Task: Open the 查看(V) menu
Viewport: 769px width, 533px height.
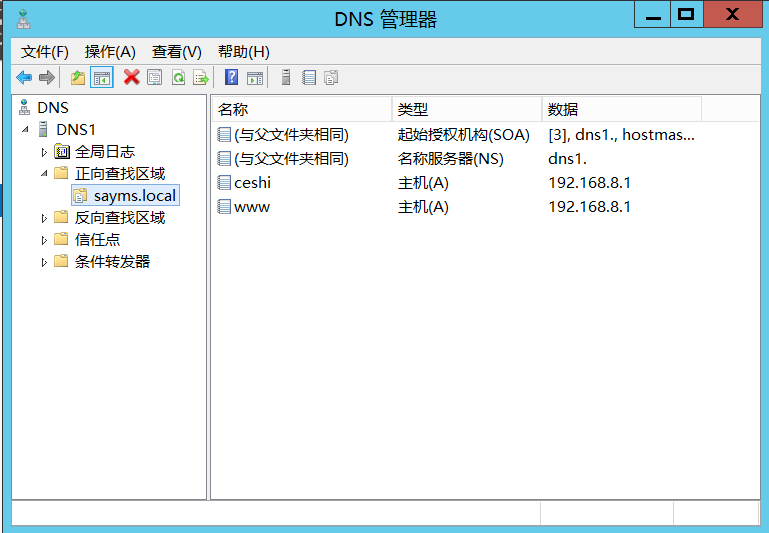Action: coord(177,52)
